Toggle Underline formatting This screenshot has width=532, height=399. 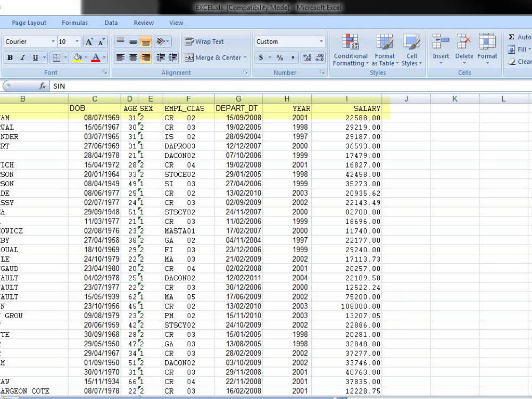pyautogui.click(x=35, y=57)
